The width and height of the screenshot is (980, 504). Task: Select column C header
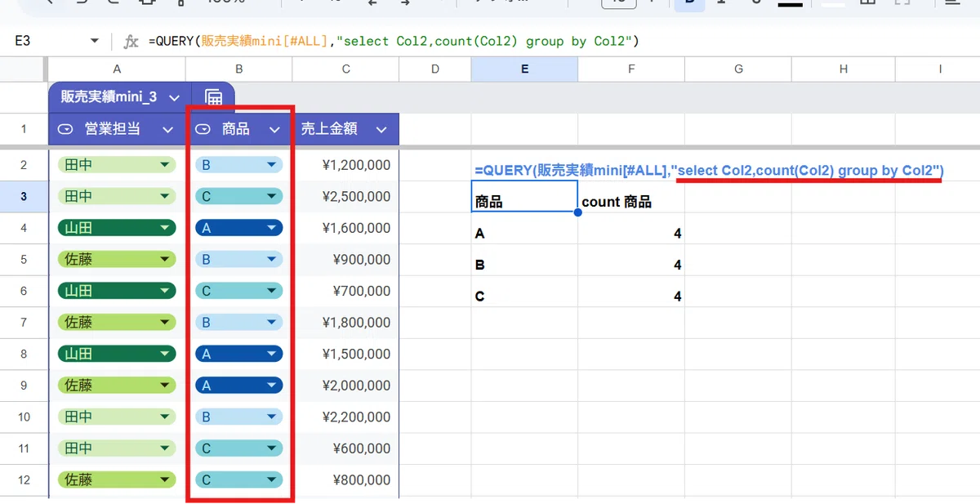coord(346,69)
